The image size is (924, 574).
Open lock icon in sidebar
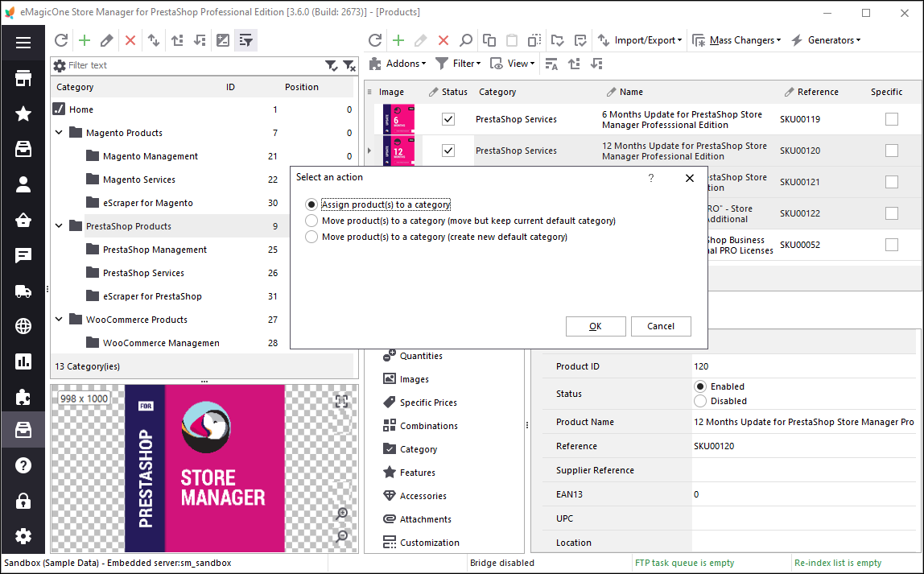coord(23,501)
